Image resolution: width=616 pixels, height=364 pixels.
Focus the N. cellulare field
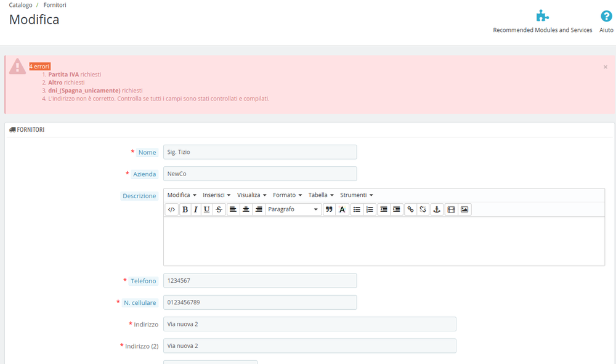point(260,302)
